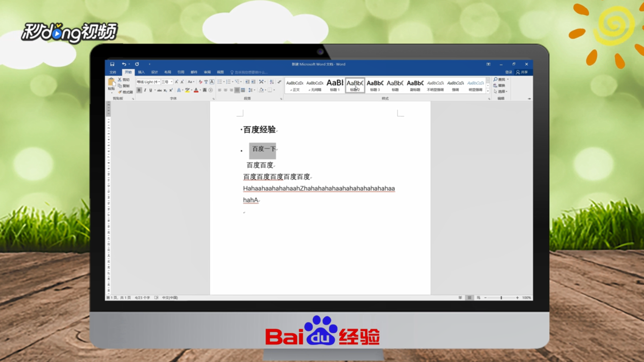The image size is (644, 362).
Task: Toggle Align Left paragraph alignment
Action: [x=219, y=90]
